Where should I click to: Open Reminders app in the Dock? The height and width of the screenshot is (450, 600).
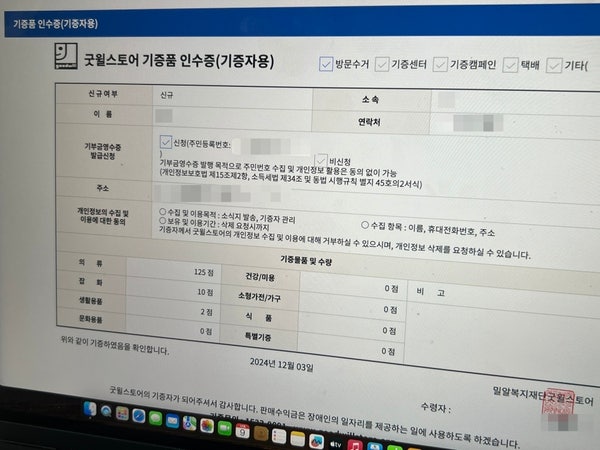[279, 436]
